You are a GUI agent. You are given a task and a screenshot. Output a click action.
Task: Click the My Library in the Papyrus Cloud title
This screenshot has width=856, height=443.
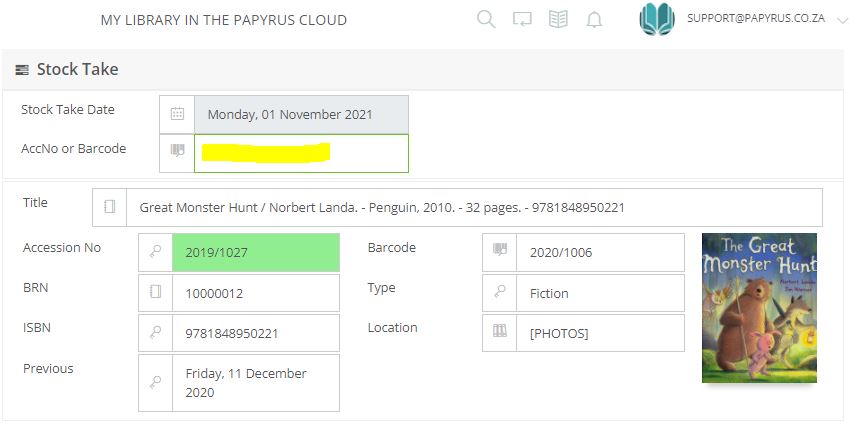click(x=224, y=20)
